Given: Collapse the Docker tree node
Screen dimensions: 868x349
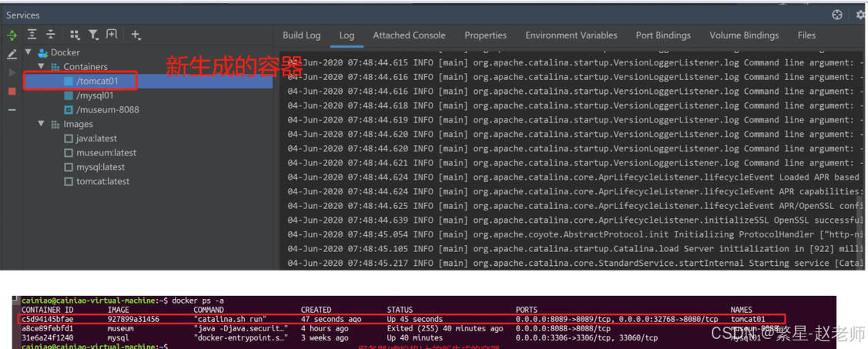Looking at the screenshot, I should click(x=28, y=52).
